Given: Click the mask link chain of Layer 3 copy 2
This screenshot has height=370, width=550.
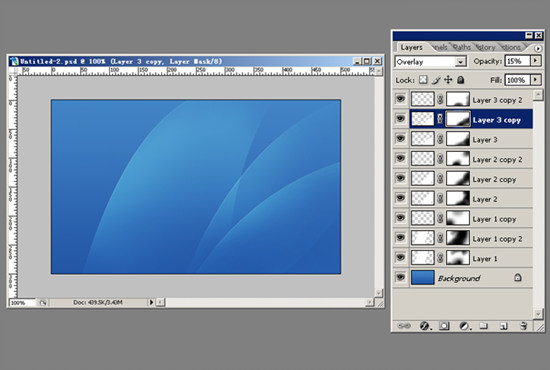Looking at the screenshot, I should pos(440,100).
